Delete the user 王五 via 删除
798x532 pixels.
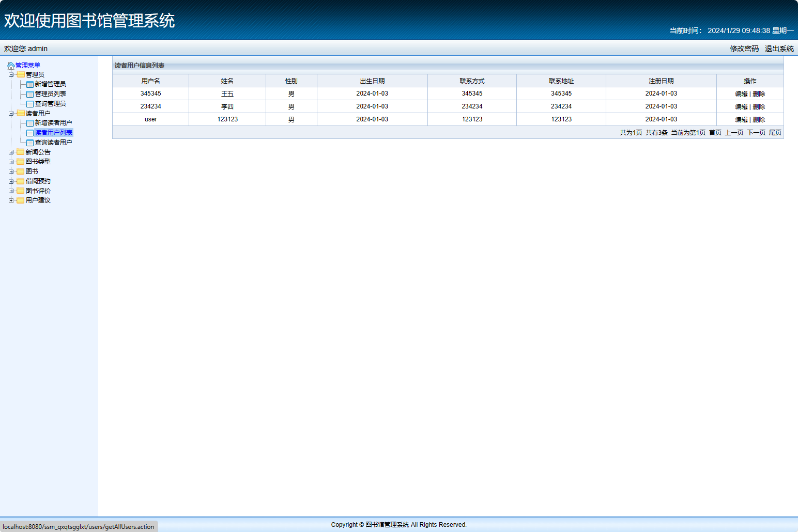759,94
